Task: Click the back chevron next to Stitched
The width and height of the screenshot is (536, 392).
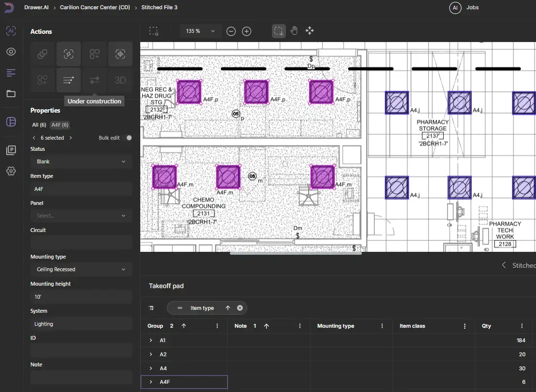Action: (x=504, y=265)
